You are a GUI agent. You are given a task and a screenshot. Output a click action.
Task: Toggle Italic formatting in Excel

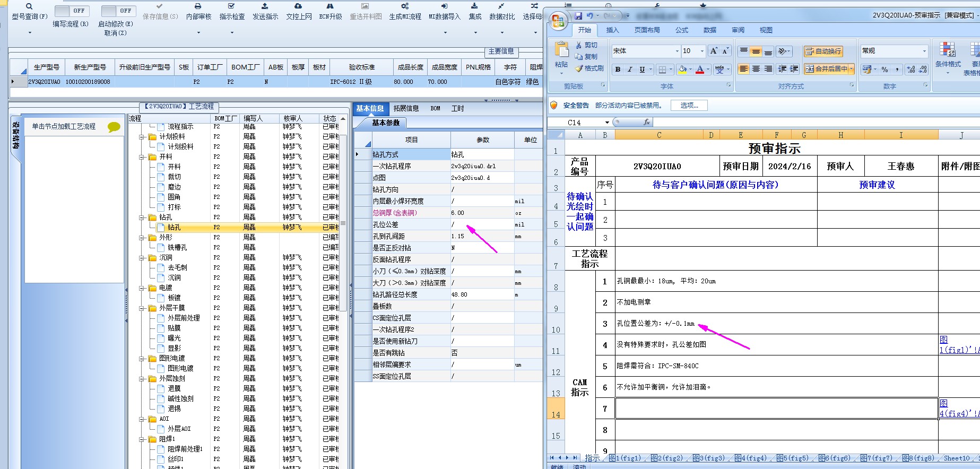pos(630,70)
